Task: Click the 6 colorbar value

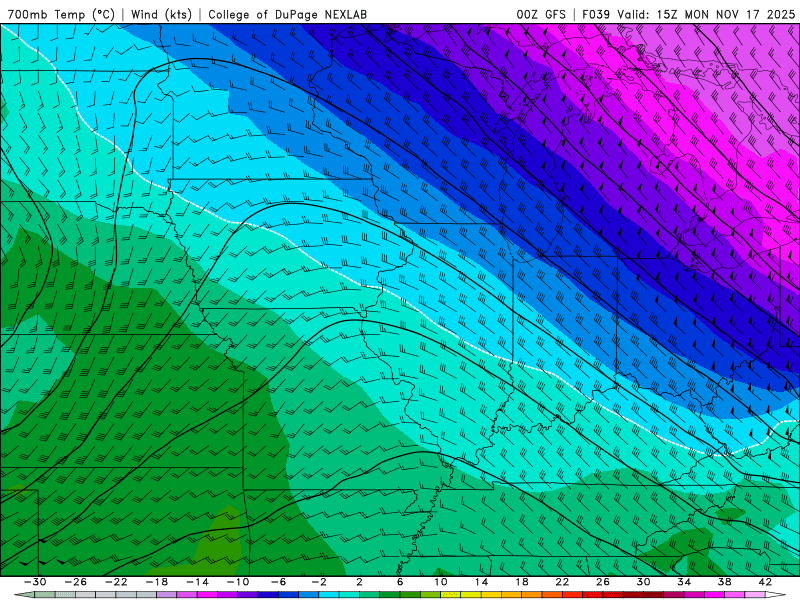Action: (400, 582)
